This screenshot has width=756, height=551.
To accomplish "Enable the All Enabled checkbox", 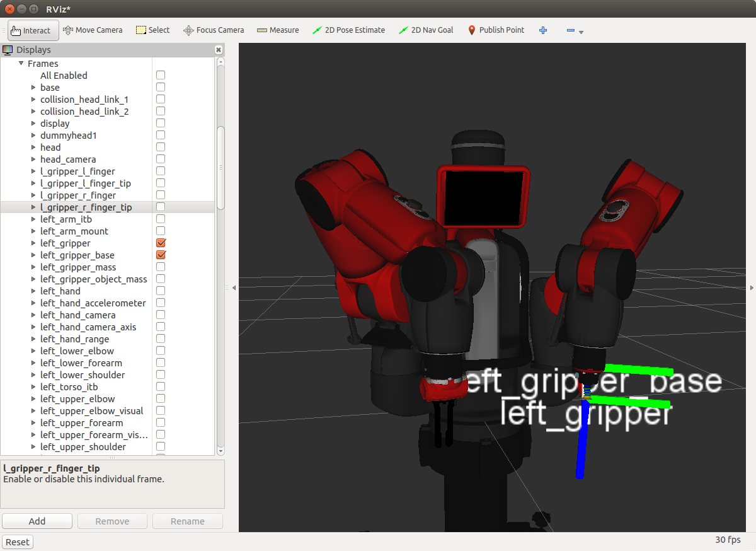I will coord(161,75).
